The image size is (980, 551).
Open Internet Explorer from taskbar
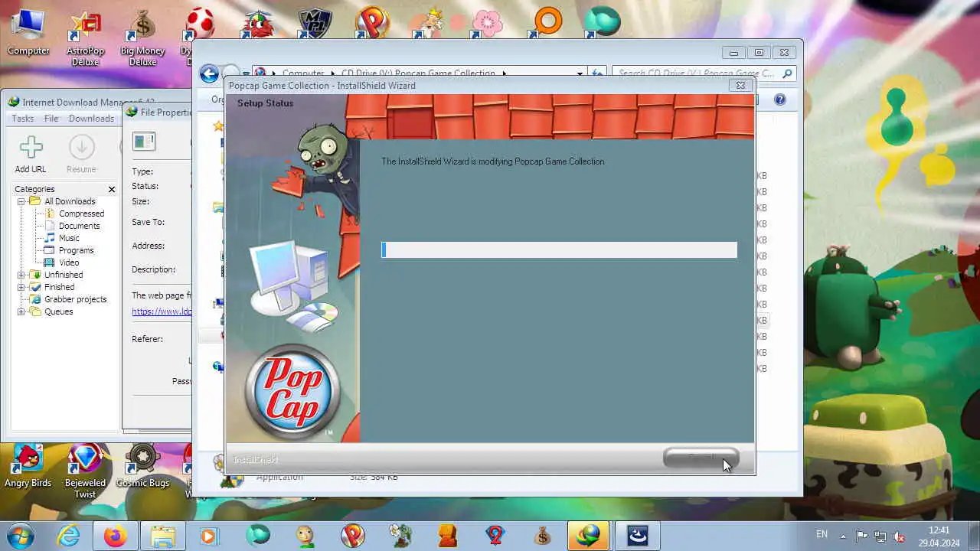tap(69, 536)
